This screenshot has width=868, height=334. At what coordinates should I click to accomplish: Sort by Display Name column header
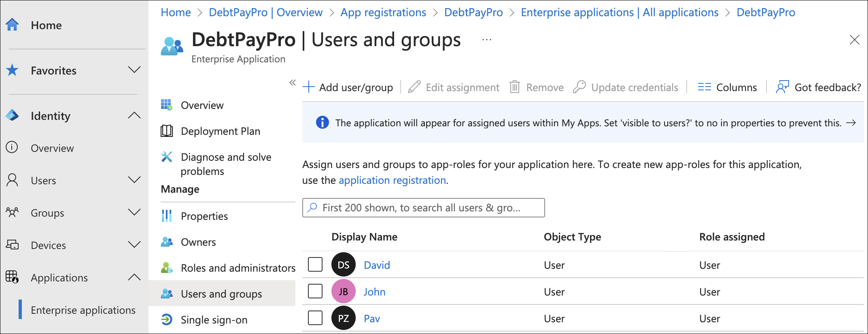click(364, 237)
